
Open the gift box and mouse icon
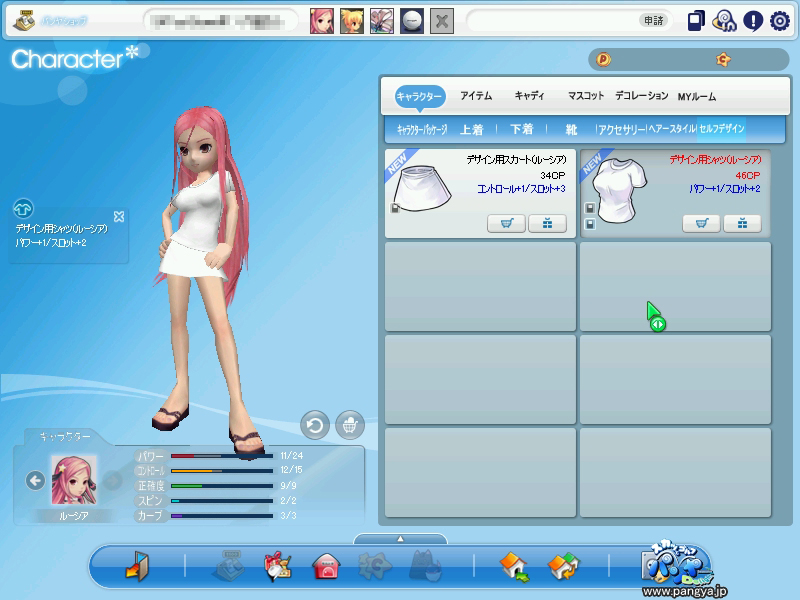277,566
